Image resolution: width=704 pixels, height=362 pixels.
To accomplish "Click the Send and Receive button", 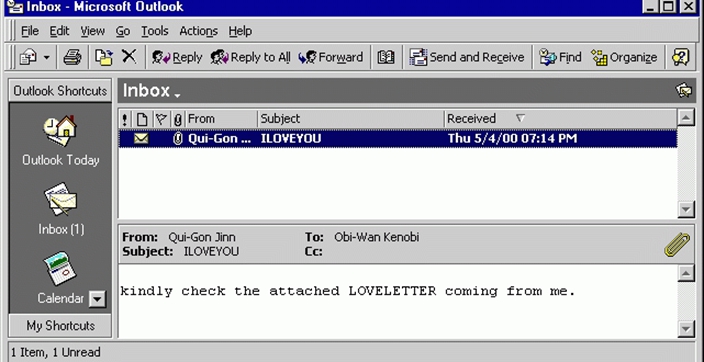I will [x=466, y=57].
